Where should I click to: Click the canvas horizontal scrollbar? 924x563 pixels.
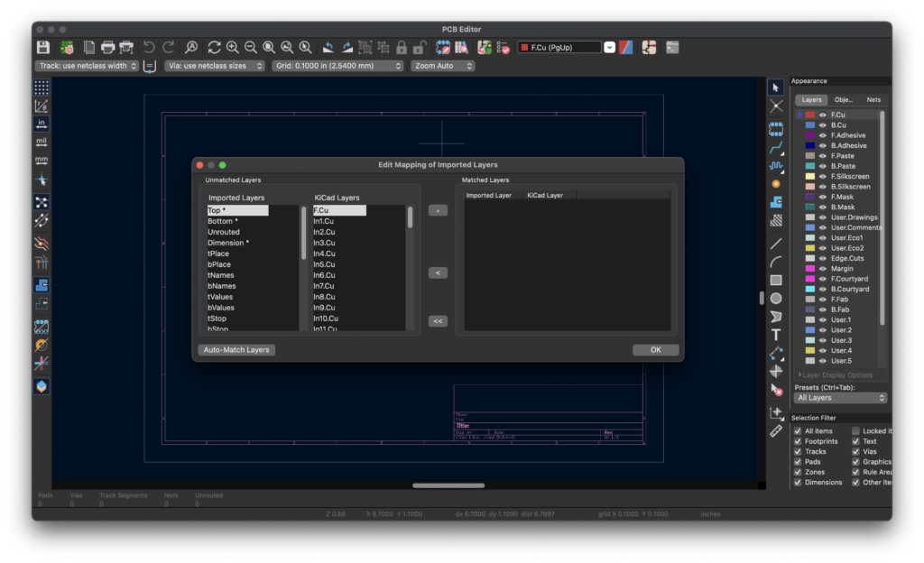[x=448, y=485]
